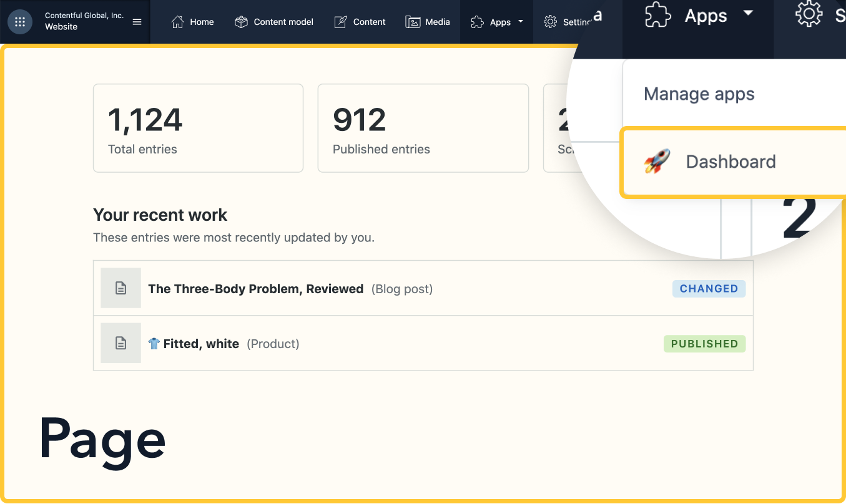Click the Home house icon
Viewport: 846px width, 504px height.
178,22
